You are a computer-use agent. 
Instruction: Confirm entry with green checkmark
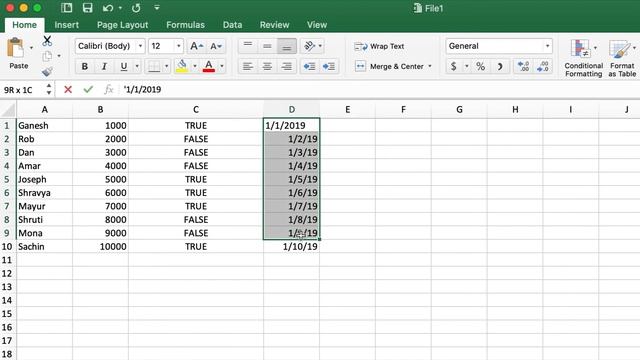coord(88,89)
